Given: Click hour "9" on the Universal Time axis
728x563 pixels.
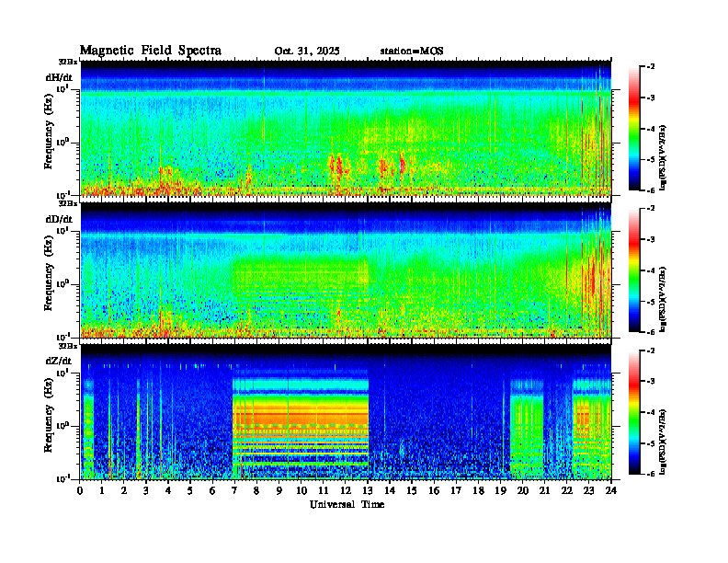Looking at the screenshot, I should coord(279,491).
